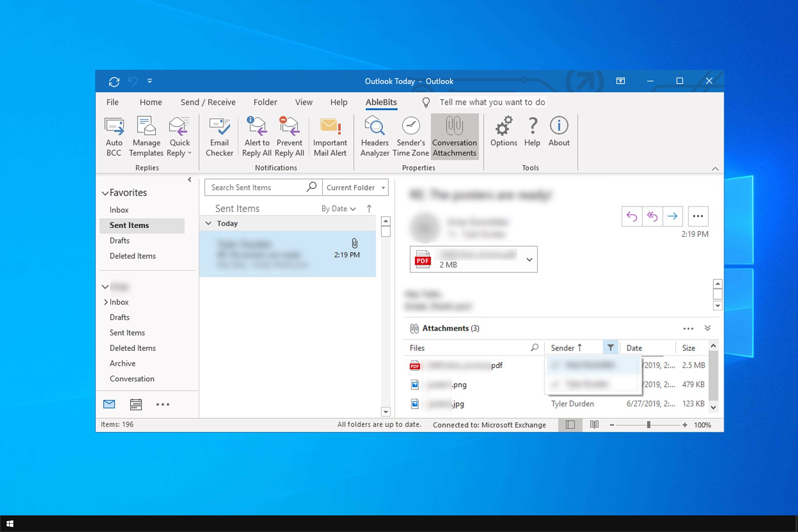Open Important Mail Alert
Viewport: 798px width, 532px height.
pyautogui.click(x=330, y=137)
